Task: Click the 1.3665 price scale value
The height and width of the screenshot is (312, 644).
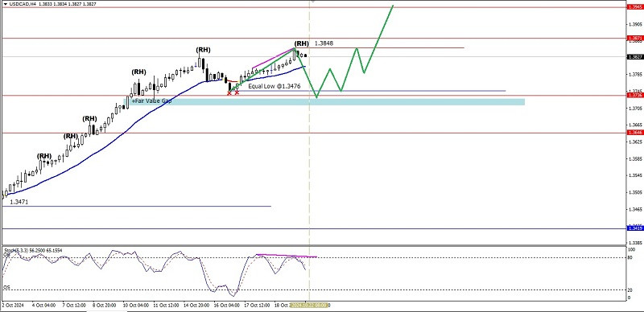Action: [x=634, y=125]
